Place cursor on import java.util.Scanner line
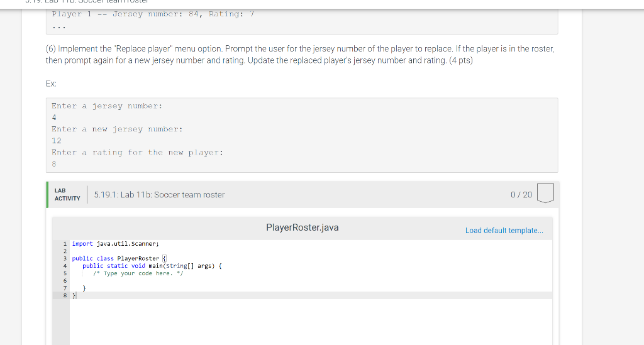This screenshot has width=644, height=345. (x=116, y=244)
